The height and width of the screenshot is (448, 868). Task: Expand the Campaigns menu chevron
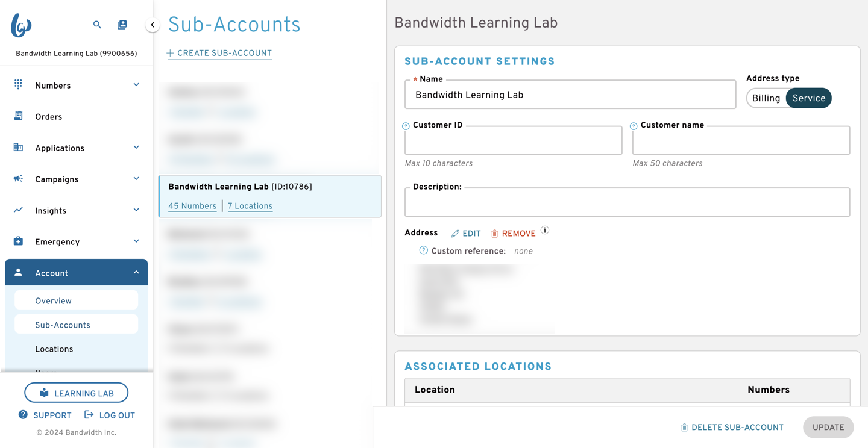coord(136,179)
